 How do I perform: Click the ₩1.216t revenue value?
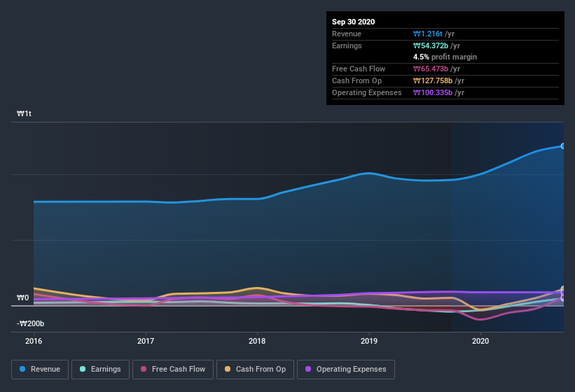428,34
